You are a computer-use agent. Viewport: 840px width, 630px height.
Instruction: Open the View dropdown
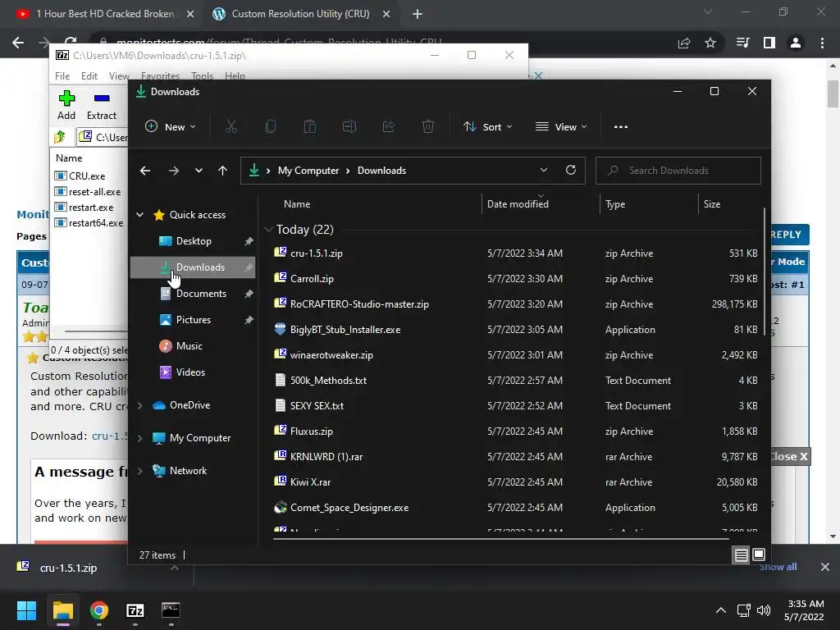tap(561, 127)
